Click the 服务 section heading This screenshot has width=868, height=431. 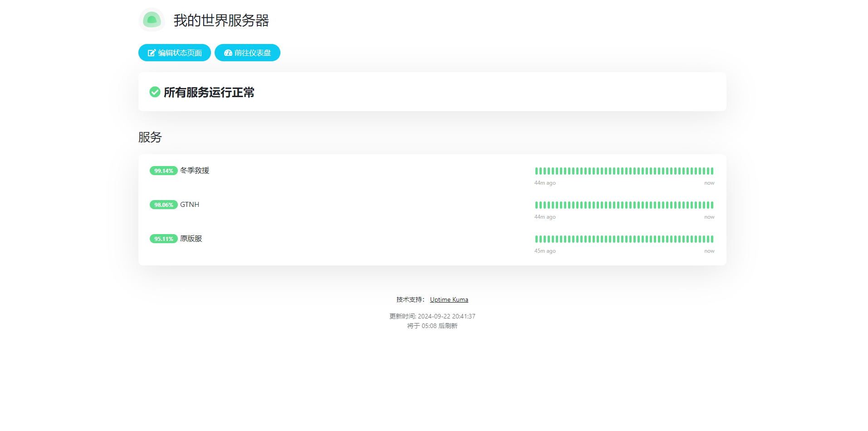pyautogui.click(x=150, y=137)
